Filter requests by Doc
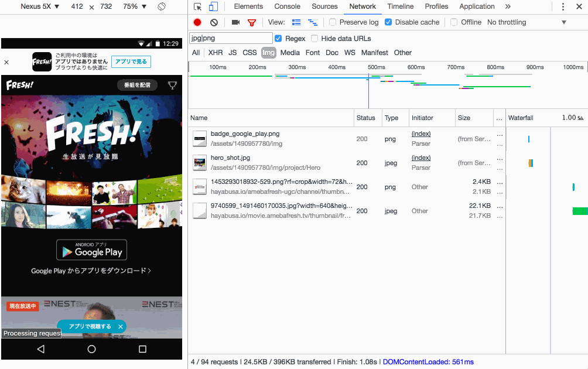Viewport: 588px width, 369px height. click(332, 53)
